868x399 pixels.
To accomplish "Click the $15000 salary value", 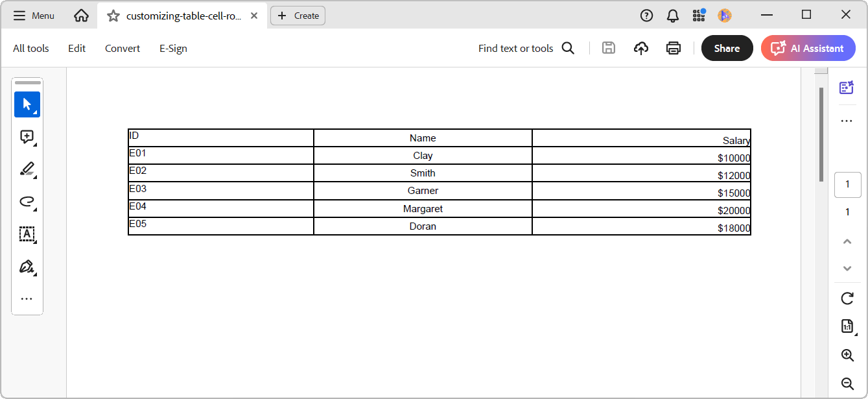I will [734, 193].
